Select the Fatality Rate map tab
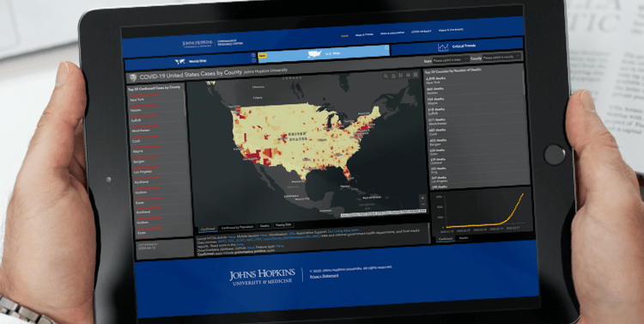This screenshot has height=324, width=644. pos(283,225)
